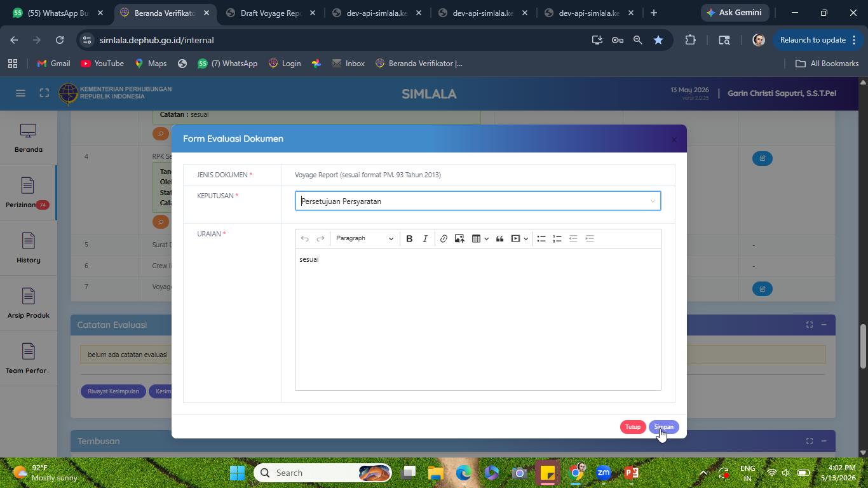The width and height of the screenshot is (868, 488).
Task: Undo the last editor change
Action: (x=304, y=238)
